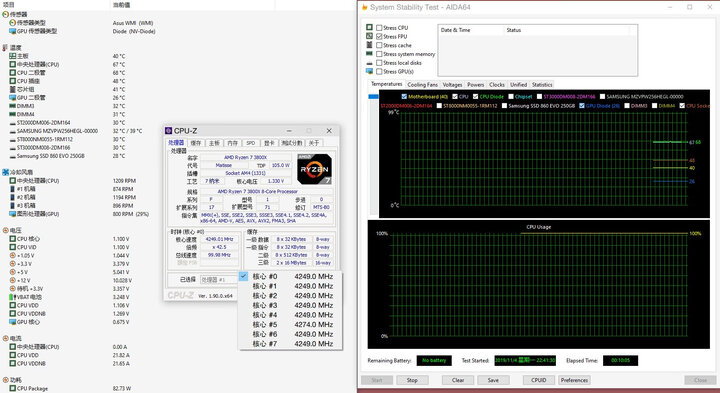
Task: Click the chip icon beside Stress cache
Action: coord(369,45)
